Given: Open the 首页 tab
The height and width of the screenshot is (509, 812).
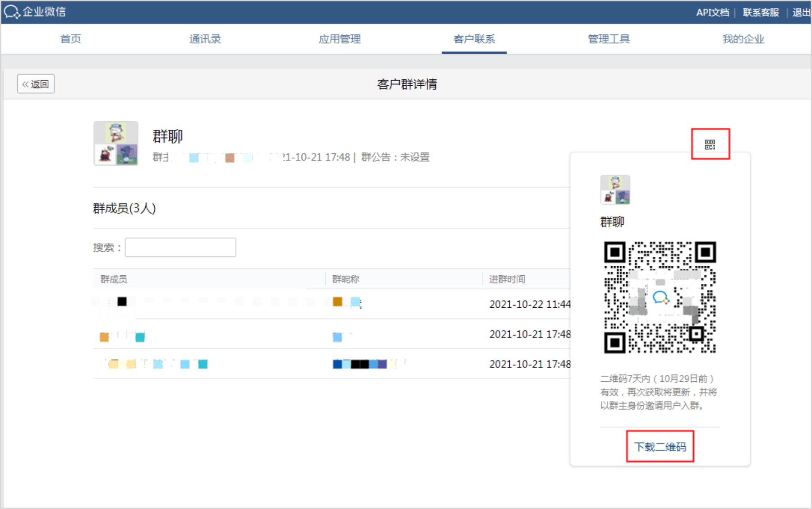Looking at the screenshot, I should point(71,39).
